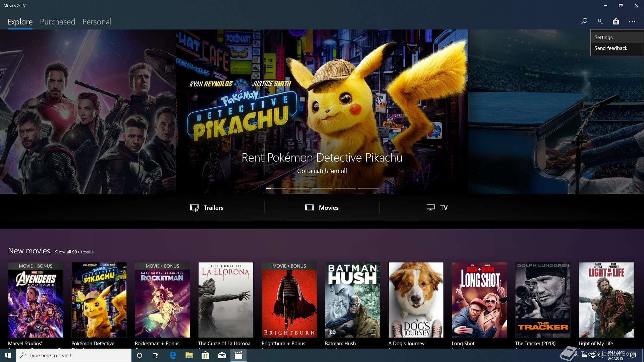Open Task View in the taskbar
The height and width of the screenshot is (362, 644).
click(x=156, y=355)
